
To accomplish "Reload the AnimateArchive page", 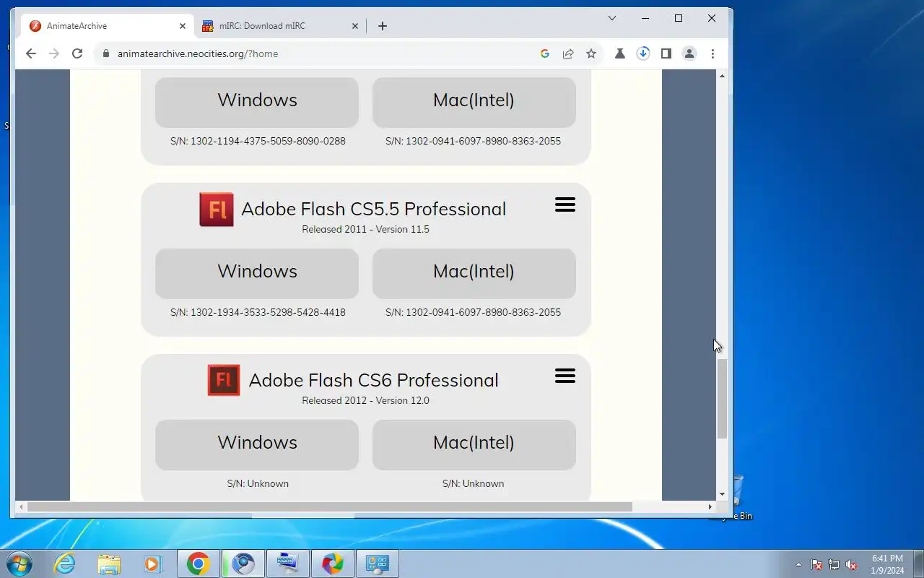I will point(77,53).
